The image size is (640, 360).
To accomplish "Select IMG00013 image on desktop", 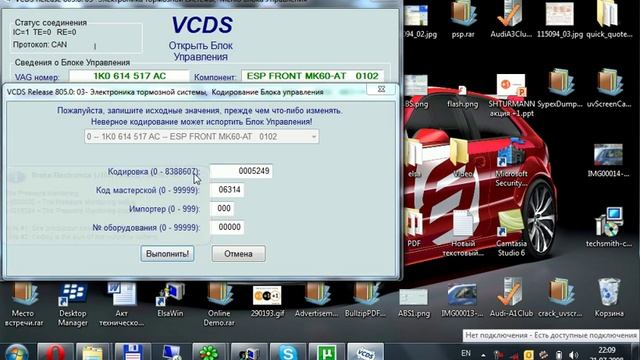I will (462, 301).
